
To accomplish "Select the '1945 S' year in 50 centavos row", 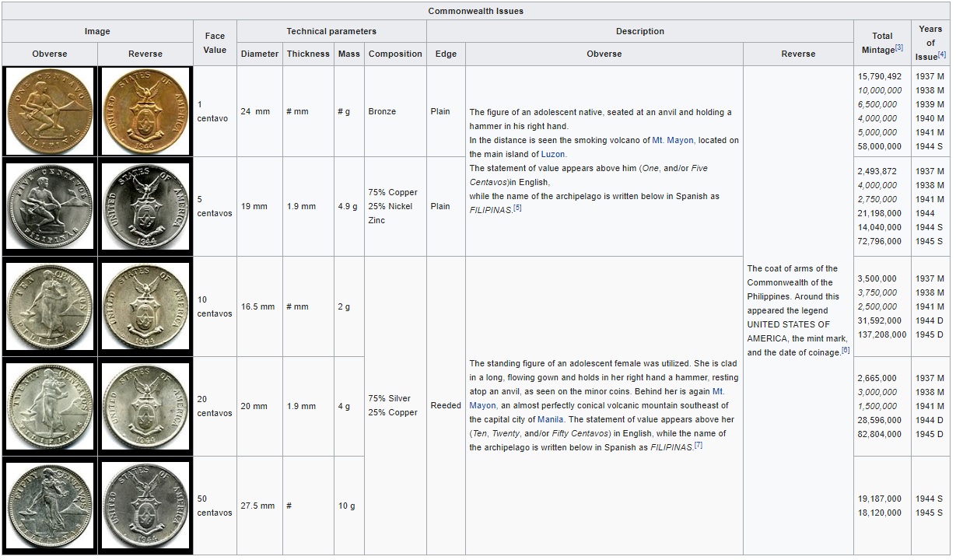I will (x=930, y=513).
